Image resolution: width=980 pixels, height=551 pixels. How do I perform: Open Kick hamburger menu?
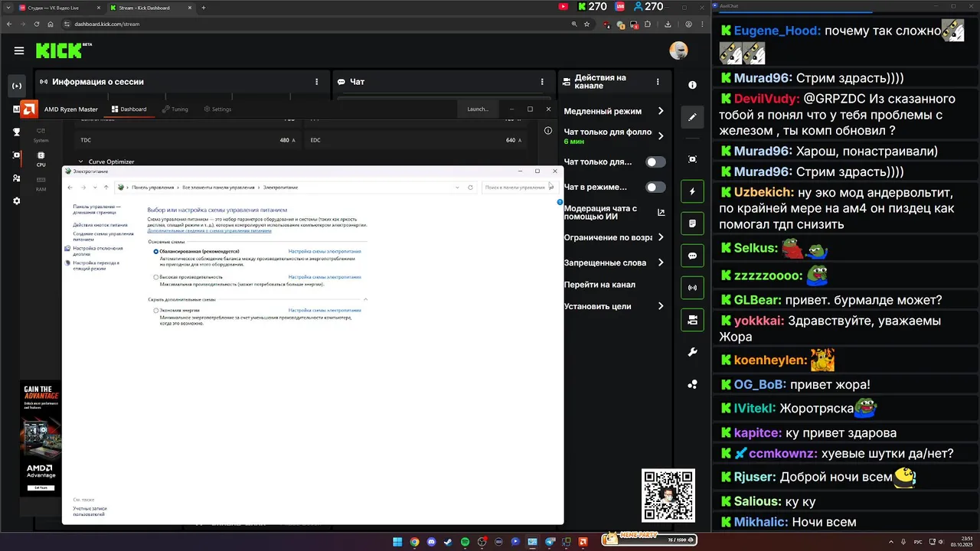pyautogui.click(x=19, y=51)
